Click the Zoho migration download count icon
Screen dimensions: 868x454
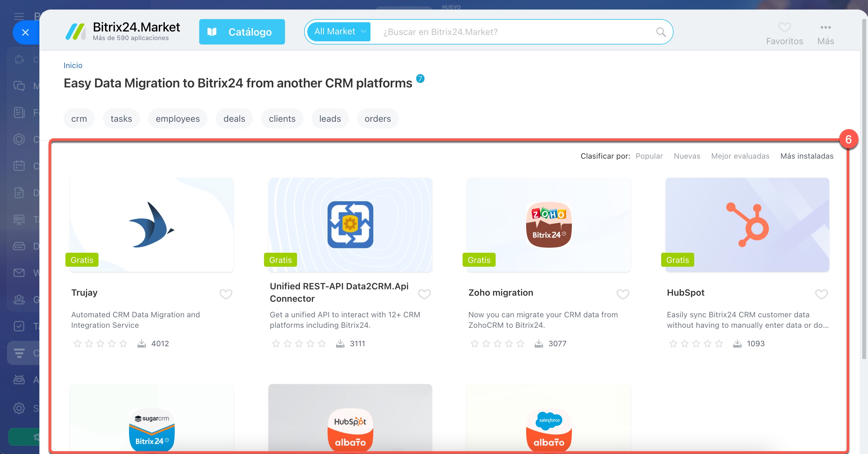(539, 343)
